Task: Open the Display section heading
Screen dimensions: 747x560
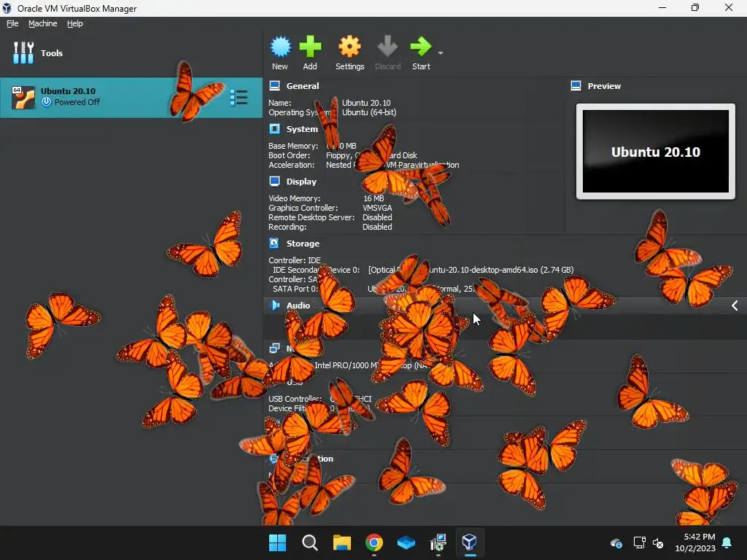Action: point(301,182)
